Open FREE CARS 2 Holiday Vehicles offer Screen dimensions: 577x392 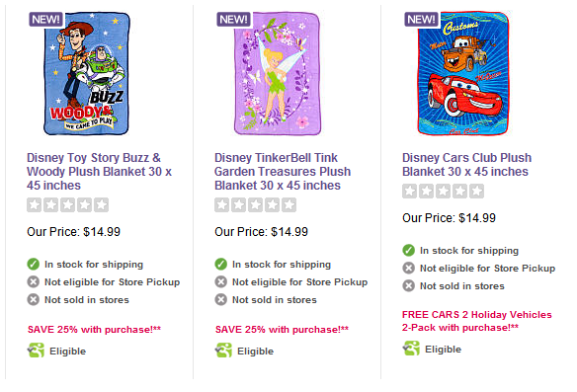pos(477,321)
